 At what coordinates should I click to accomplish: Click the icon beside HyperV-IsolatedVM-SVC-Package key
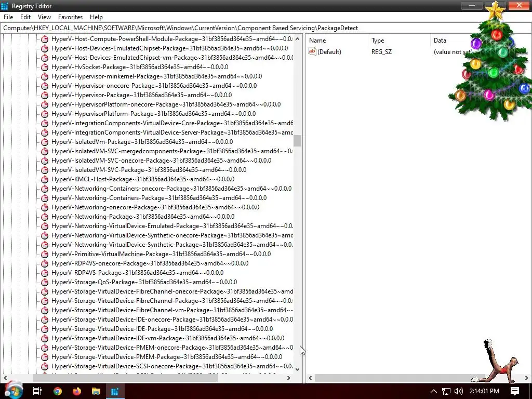[x=45, y=170]
